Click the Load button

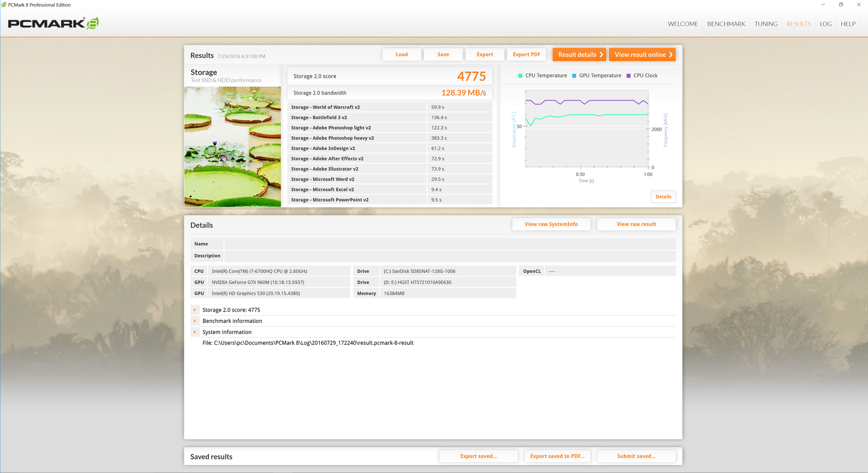[402, 54]
